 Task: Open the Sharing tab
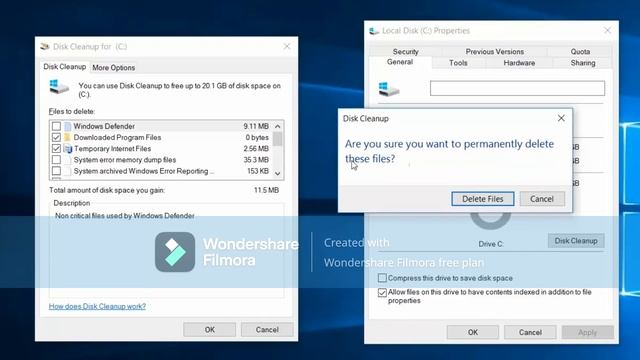coord(582,63)
